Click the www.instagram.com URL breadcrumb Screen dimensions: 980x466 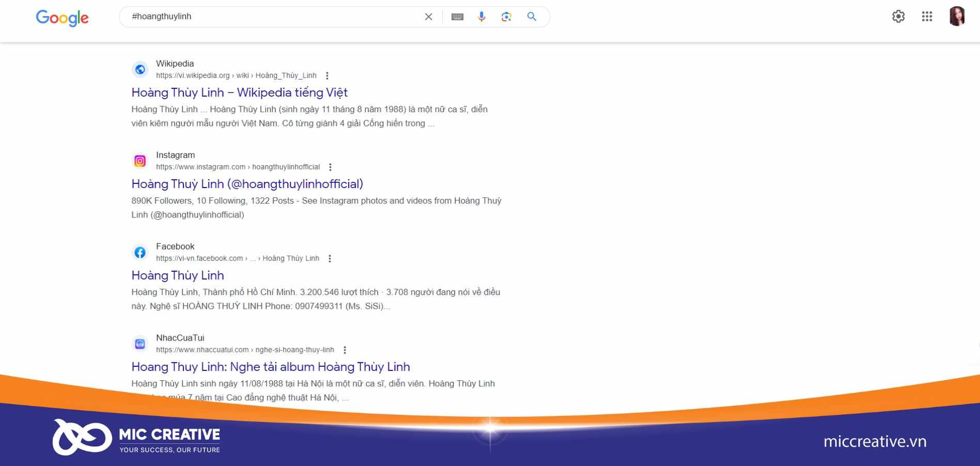tap(238, 167)
